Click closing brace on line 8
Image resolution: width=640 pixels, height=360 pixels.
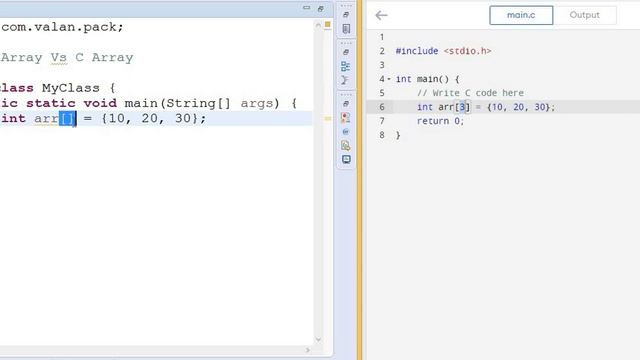(x=398, y=135)
